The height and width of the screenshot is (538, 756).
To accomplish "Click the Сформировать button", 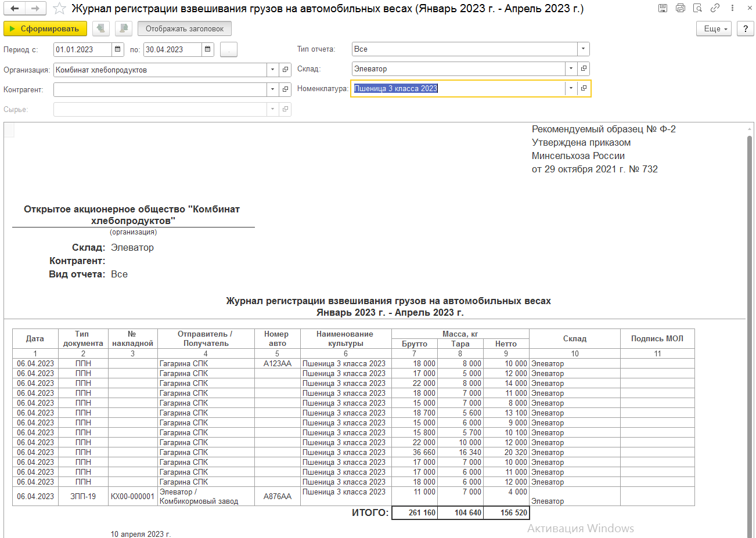I will [x=45, y=28].
